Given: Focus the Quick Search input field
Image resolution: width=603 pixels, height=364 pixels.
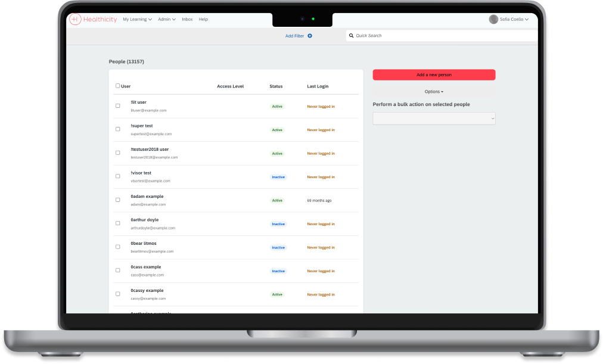Looking at the screenshot, I should coord(441,36).
